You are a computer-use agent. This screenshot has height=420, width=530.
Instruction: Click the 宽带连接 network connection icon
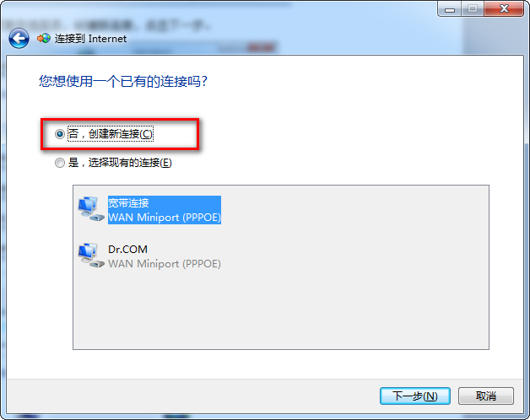(x=91, y=209)
